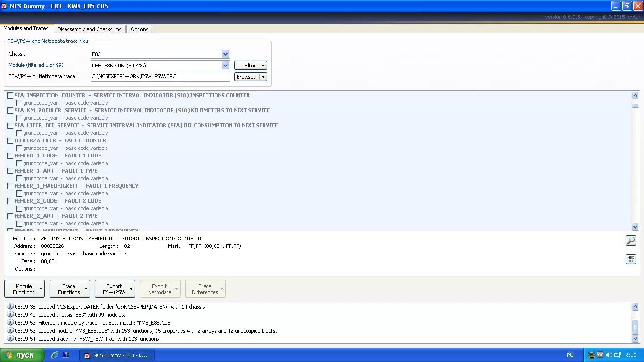Click the info icon of the Filtered 1 module log

[x=10, y=322]
